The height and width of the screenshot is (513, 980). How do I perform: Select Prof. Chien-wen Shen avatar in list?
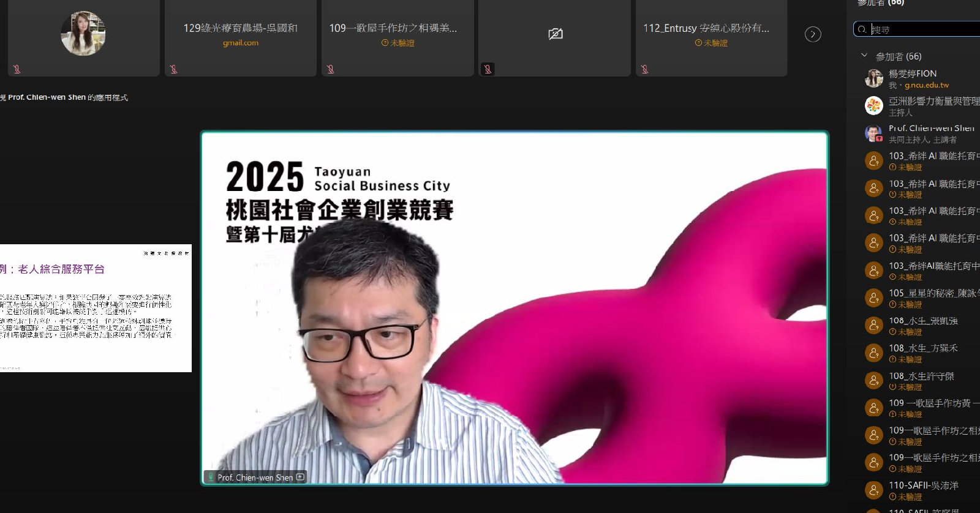pyautogui.click(x=873, y=133)
